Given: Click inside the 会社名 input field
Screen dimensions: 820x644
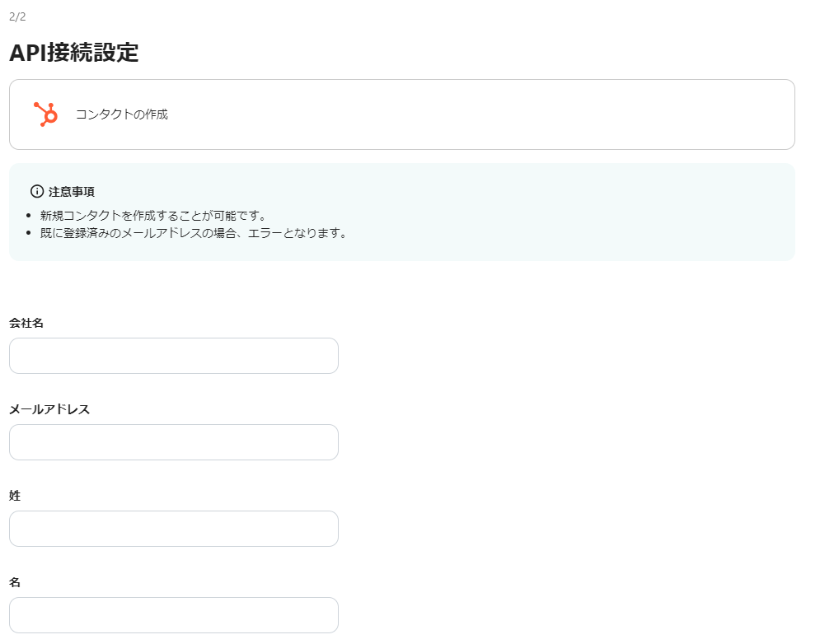Looking at the screenshot, I should pyautogui.click(x=173, y=355).
